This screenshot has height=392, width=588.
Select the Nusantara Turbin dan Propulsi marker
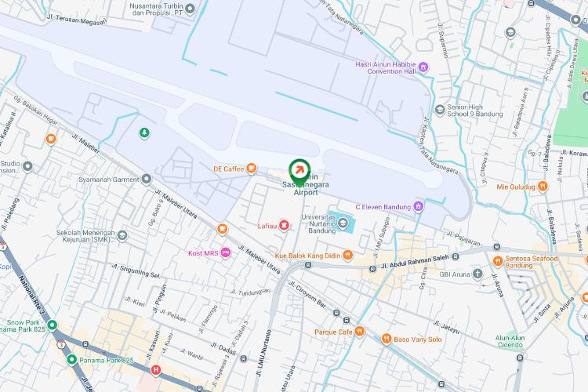click(191, 9)
